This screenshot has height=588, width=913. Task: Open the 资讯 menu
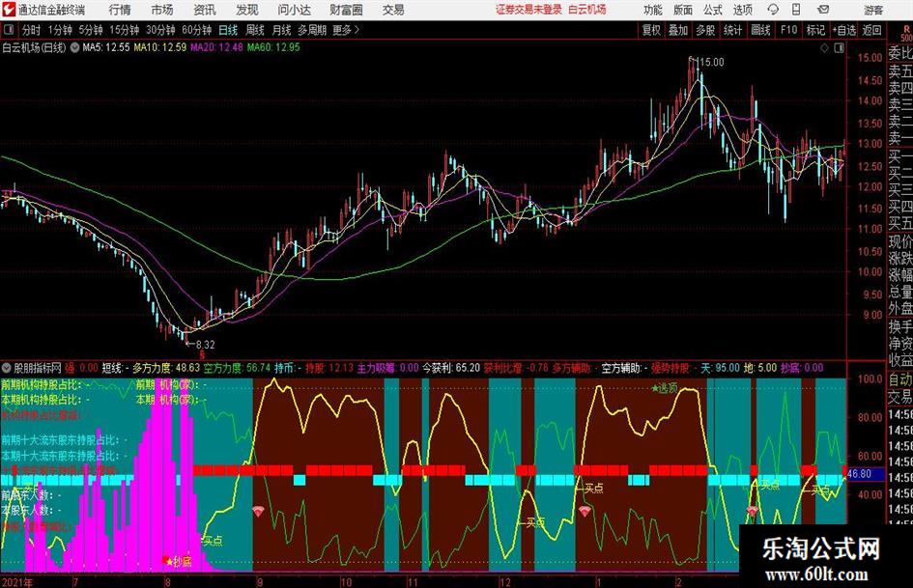tap(205, 10)
